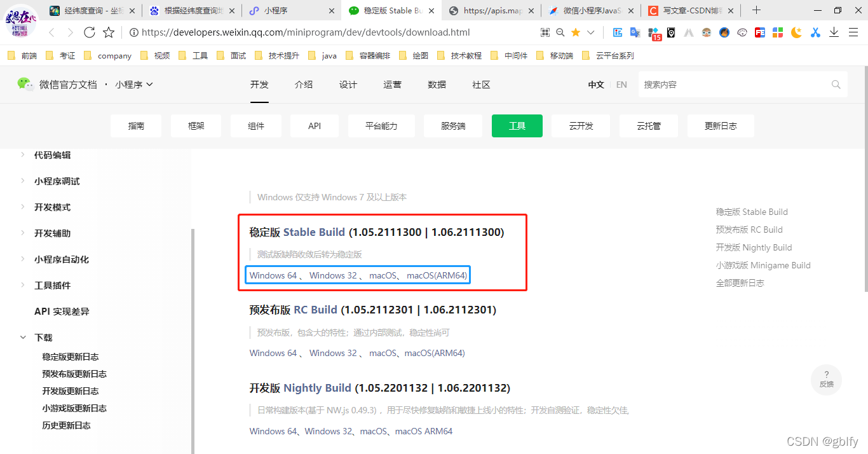Open the 云开发 category button
Viewport: 868px width, 454px height.
tap(581, 126)
